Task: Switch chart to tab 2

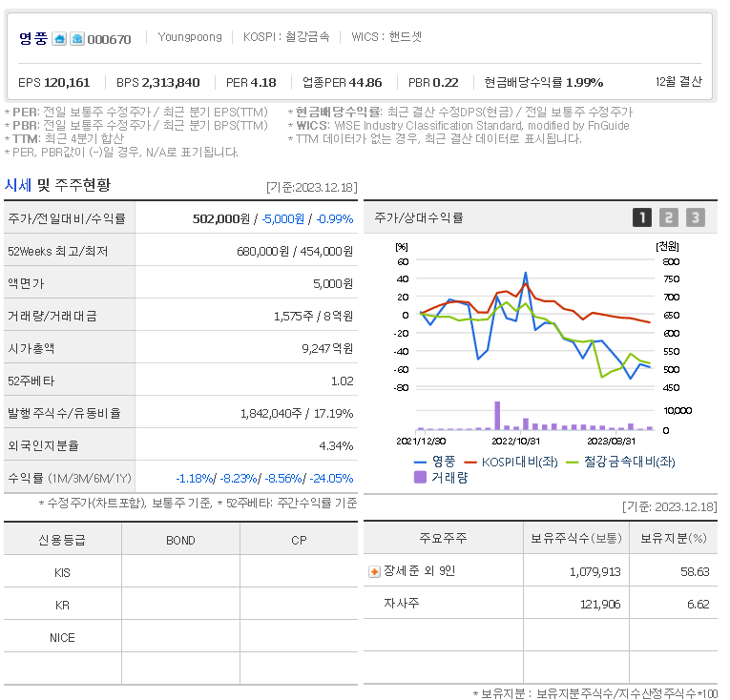Action: point(669,217)
